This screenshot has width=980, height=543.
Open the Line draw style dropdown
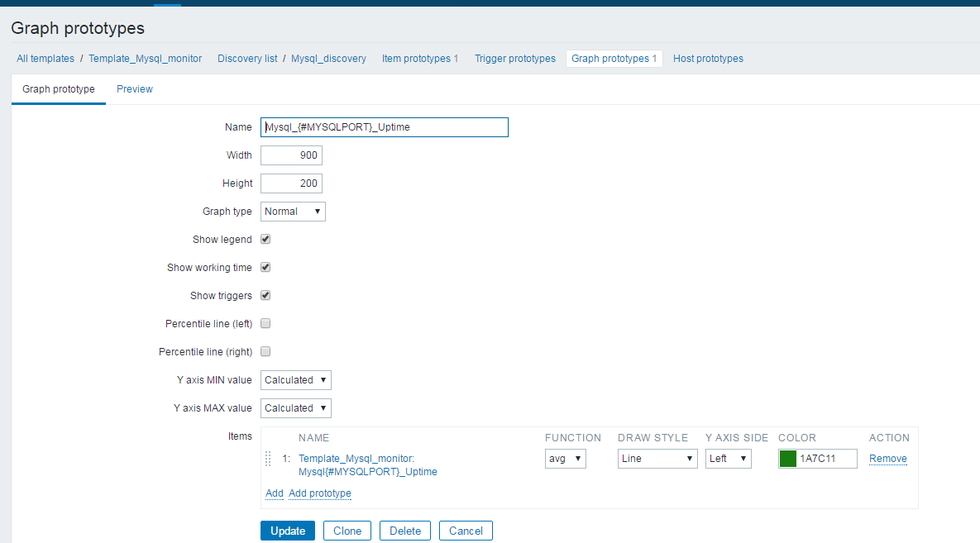click(x=657, y=459)
